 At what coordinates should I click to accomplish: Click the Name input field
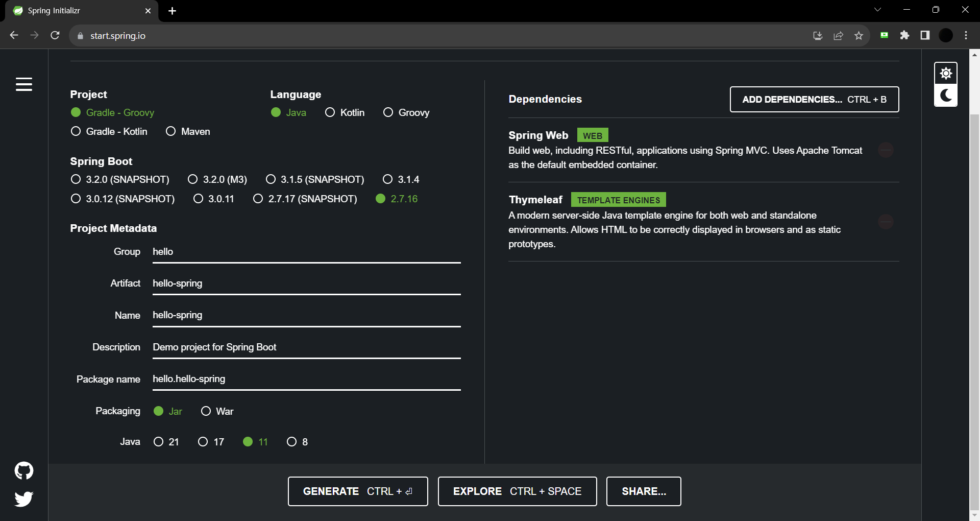pyautogui.click(x=306, y=315)
